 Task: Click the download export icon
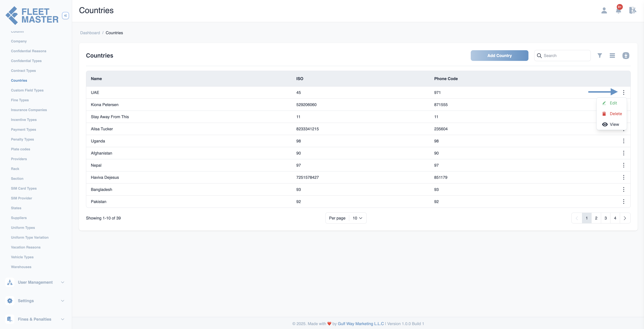coord(626,56)
